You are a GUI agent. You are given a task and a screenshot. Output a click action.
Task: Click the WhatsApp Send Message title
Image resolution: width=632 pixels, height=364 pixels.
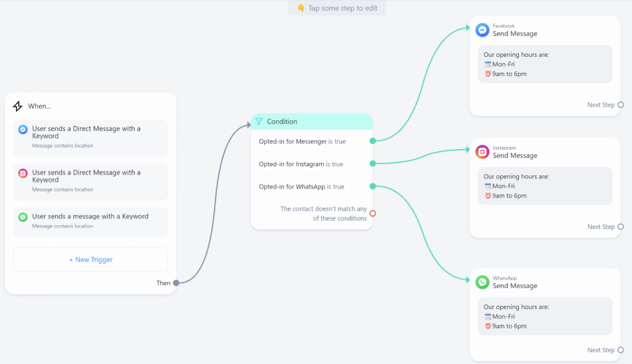tap(515, 286)
